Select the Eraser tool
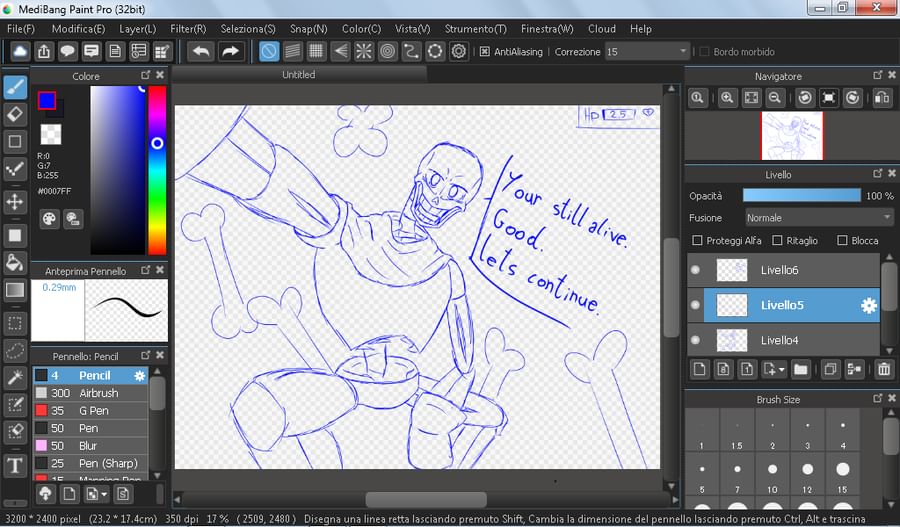Screen dimensions: 900x527 pos(15,114)
